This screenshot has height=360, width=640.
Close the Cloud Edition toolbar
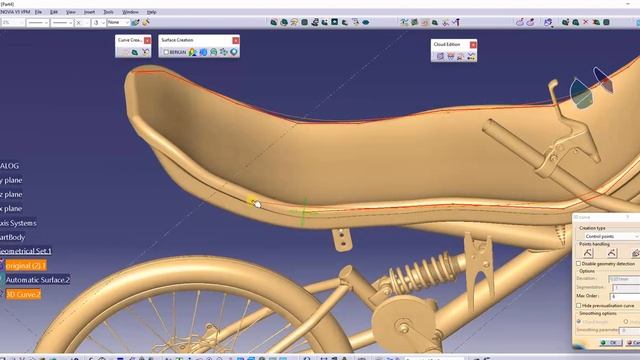point(473,44)
